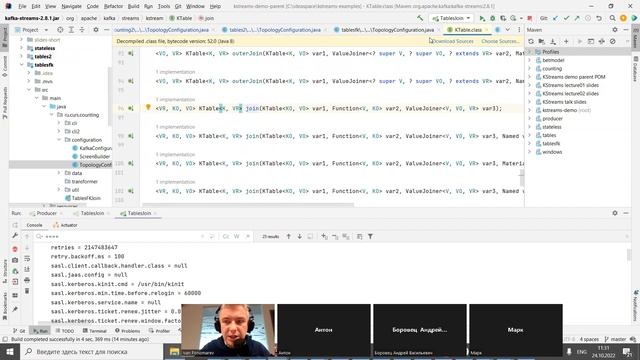Expand the stateless module in Project tree
The image size is (640, 360).
22,48
